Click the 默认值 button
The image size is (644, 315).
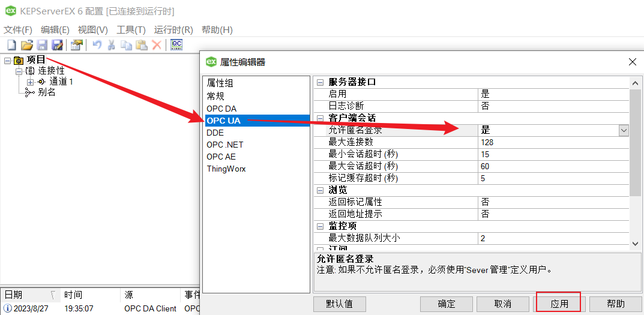pos(339,304)
